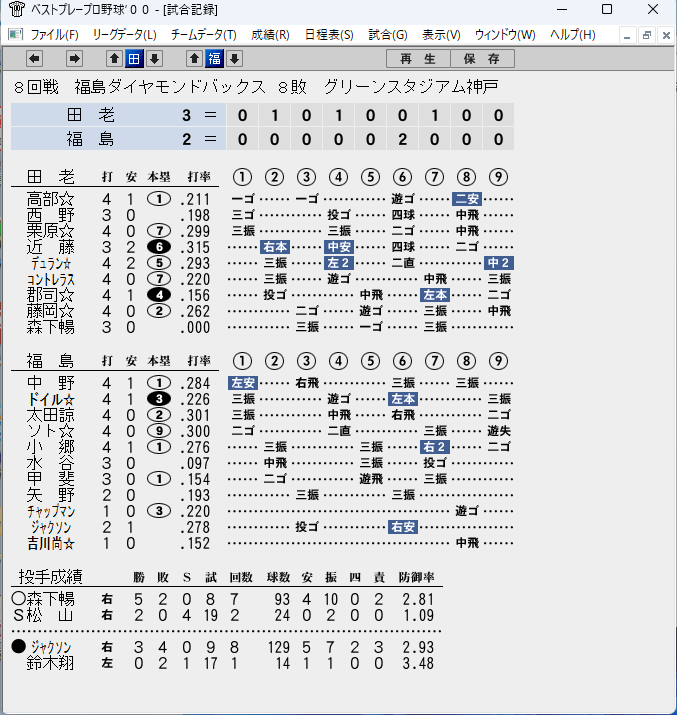Click the 保存 save button
Viewport: 677px width, 715px height.
coord(482,58)
